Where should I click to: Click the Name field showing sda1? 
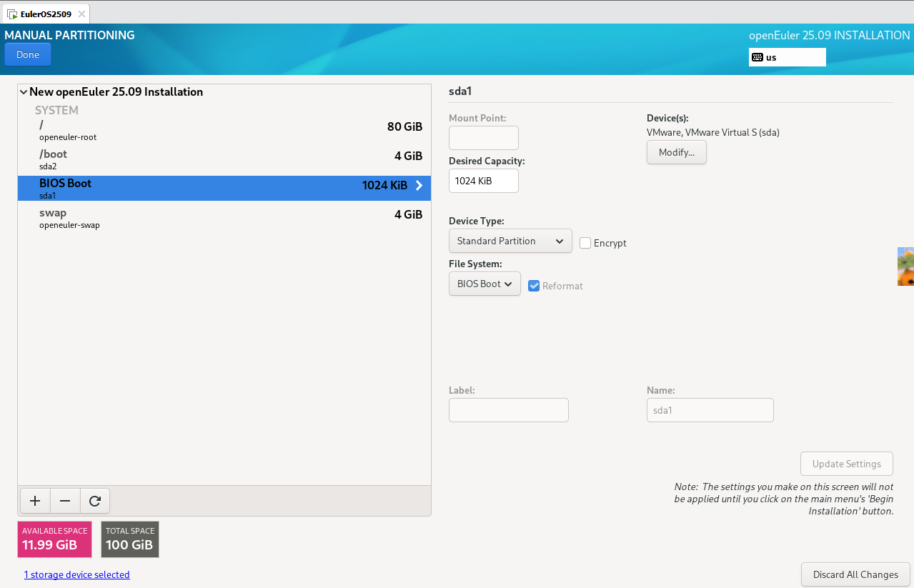coord(710,410)
